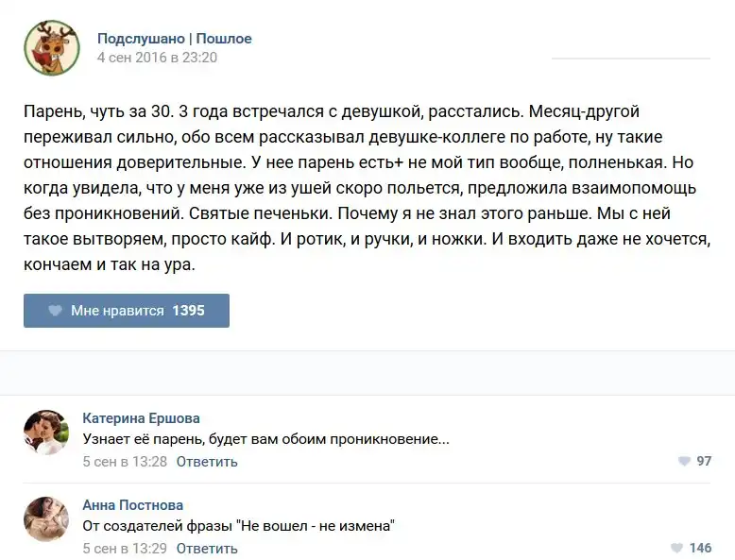This screenshot has width=735, height=560.
Task: Open the Подслушано | Пошлое group page link
Action: pyautogui.click(x=174, y=39)
